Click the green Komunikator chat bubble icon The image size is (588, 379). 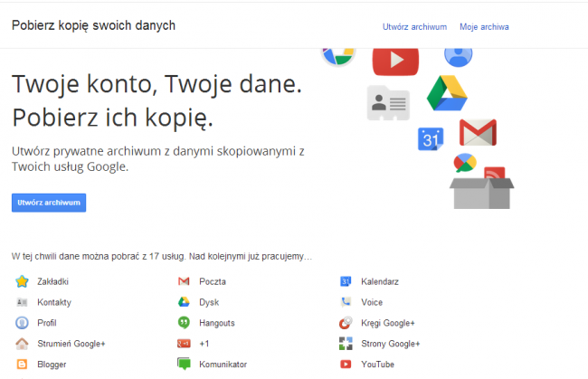click(184, 364)
